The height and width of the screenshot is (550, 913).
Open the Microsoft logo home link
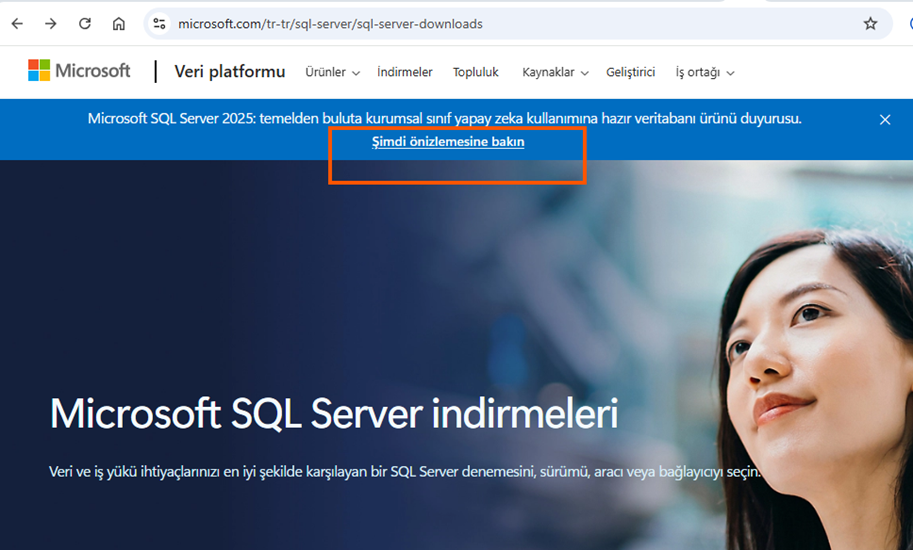pyautogui.click(x=79, y=70)
